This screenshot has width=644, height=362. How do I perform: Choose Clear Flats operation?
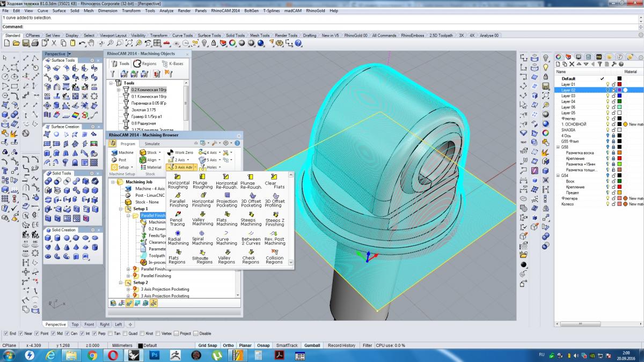tap(275, 181)
